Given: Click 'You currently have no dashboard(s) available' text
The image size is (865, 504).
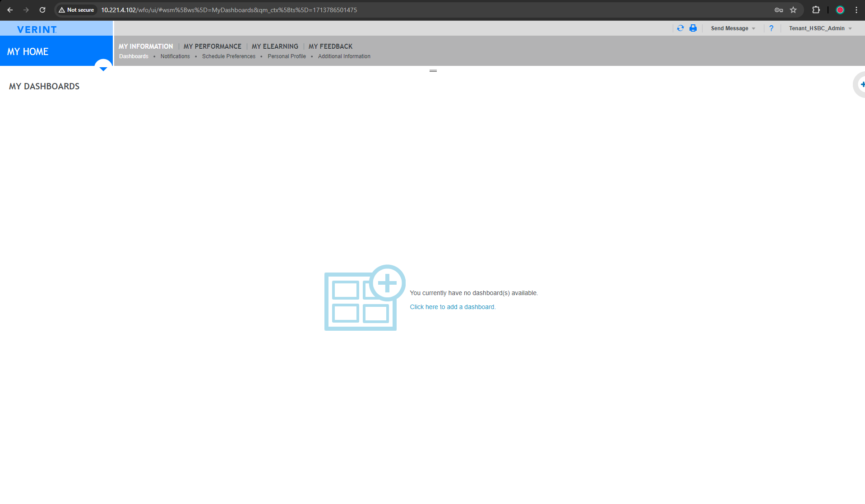Looking at the screenshot, I should pyautogui.click(x=474, y=293).
